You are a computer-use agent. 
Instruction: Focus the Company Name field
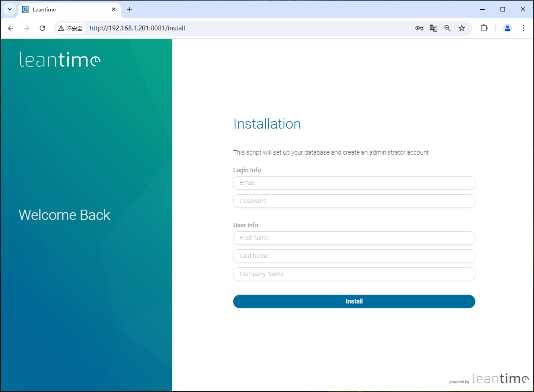point(354,274)
